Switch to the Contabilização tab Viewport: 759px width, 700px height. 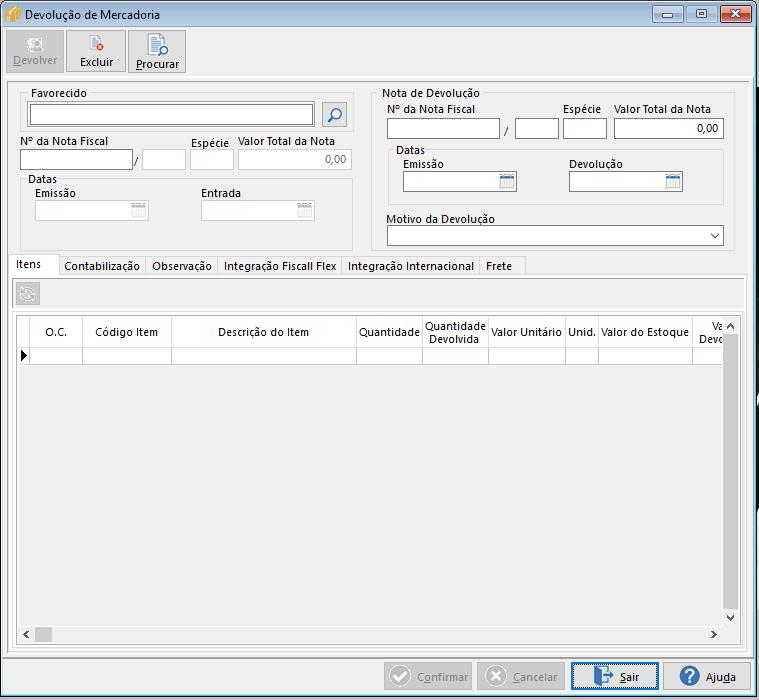click(102, 266)
